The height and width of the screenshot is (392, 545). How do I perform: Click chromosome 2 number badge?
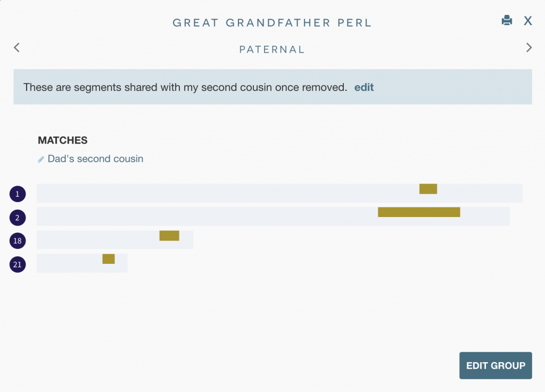tap(18, 218)
